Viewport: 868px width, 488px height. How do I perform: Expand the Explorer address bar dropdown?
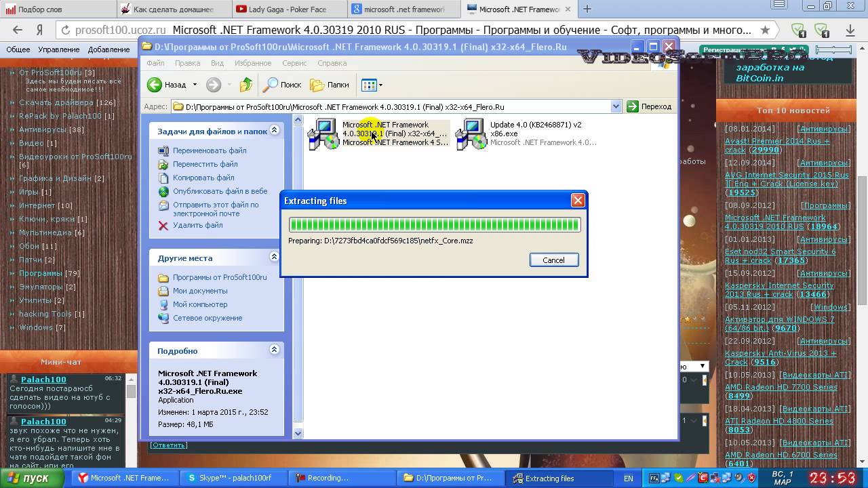616,106
